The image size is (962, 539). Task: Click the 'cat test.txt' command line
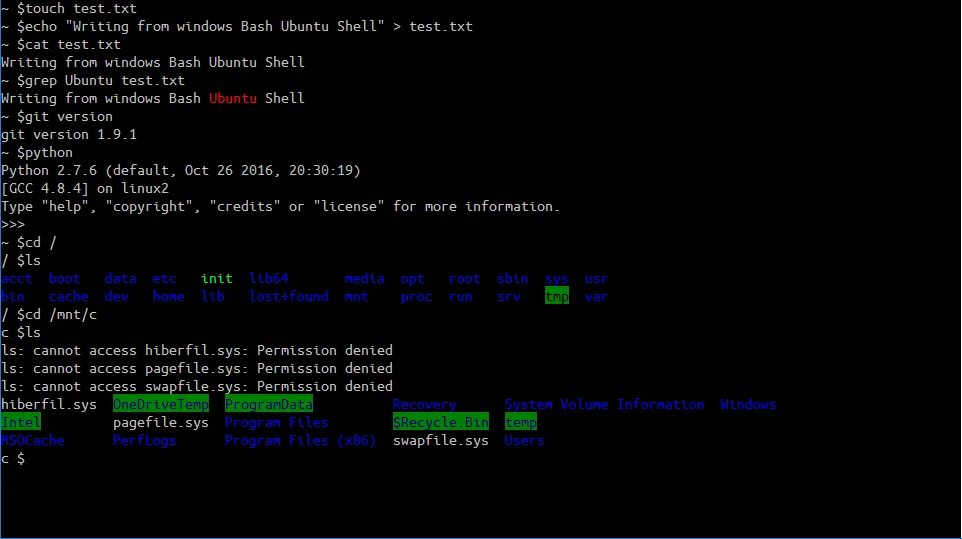(61, 45)
